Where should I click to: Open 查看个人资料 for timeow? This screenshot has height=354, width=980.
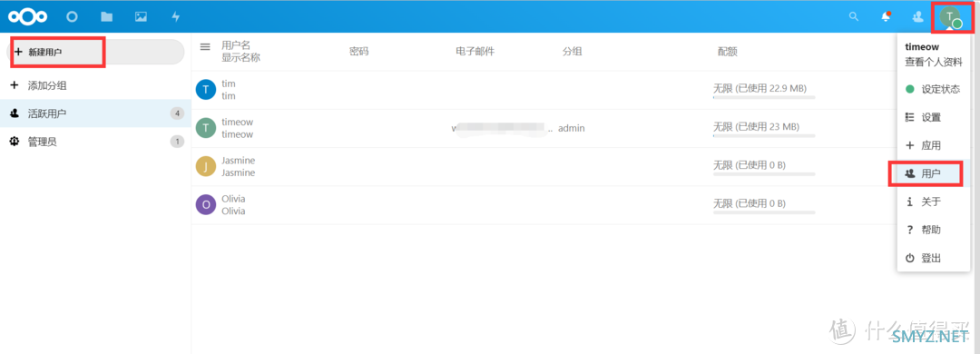pyautogui.click(x=934, y=62)
